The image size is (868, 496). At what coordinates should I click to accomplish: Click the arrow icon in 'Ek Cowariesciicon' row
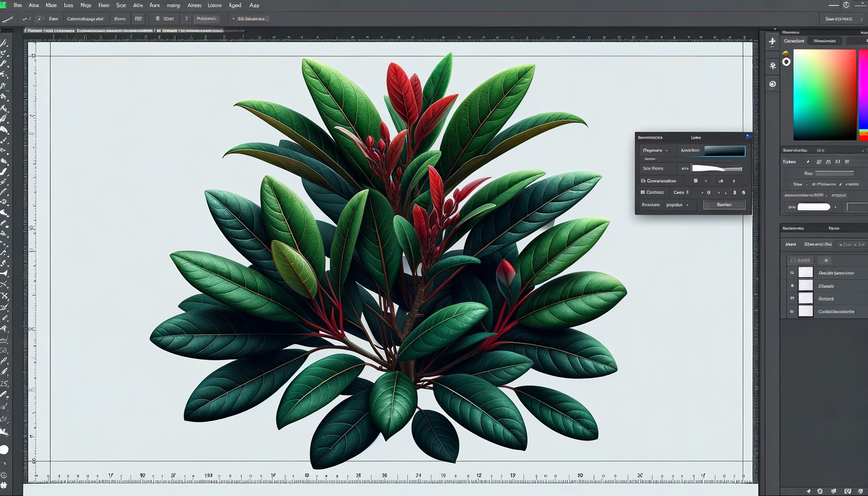[x=706, y=181]
